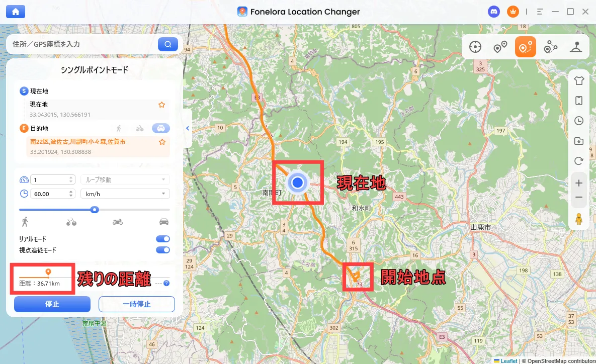Select the single-point route mode icon
This screenshot has height=364, width=596.
tap(525, 47)
